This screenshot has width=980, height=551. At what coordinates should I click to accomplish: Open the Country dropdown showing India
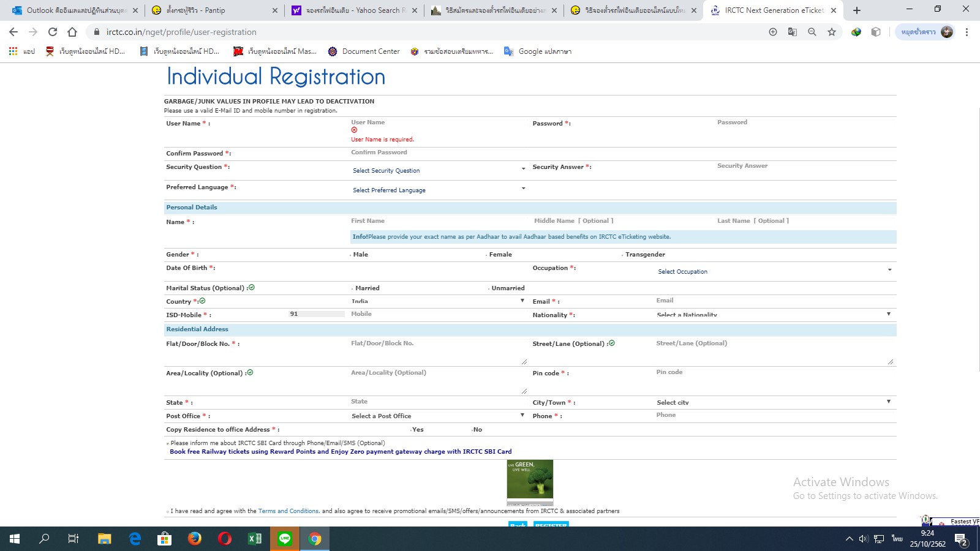pyautogui.click(x=438, y=301)
